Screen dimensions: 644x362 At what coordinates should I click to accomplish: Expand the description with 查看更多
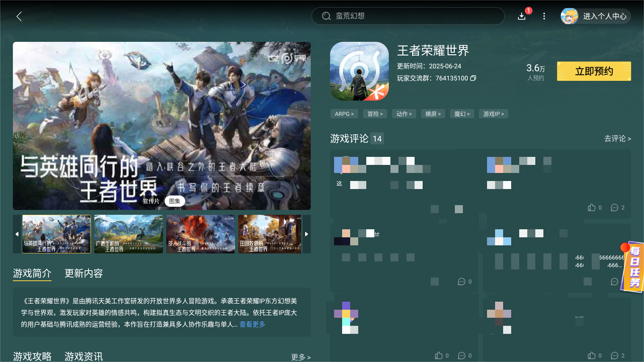coord(252,324)
